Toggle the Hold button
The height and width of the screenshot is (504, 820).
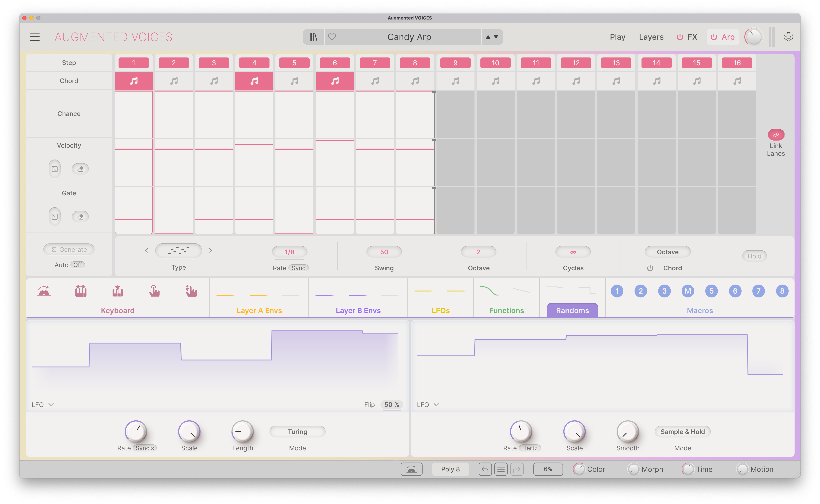[754, 256]
